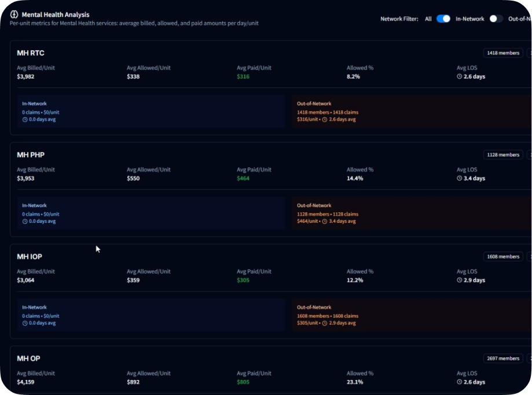The width and height of the screenshot is (532, 395).
Task: Click the 1128 members badge on MH PHP
Action: (502, 154)
